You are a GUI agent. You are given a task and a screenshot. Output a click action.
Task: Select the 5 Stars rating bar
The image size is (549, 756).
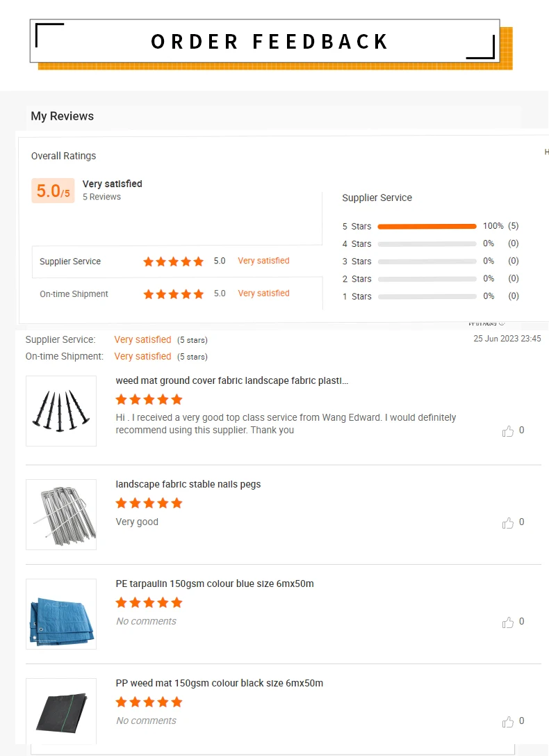point(427,227)
